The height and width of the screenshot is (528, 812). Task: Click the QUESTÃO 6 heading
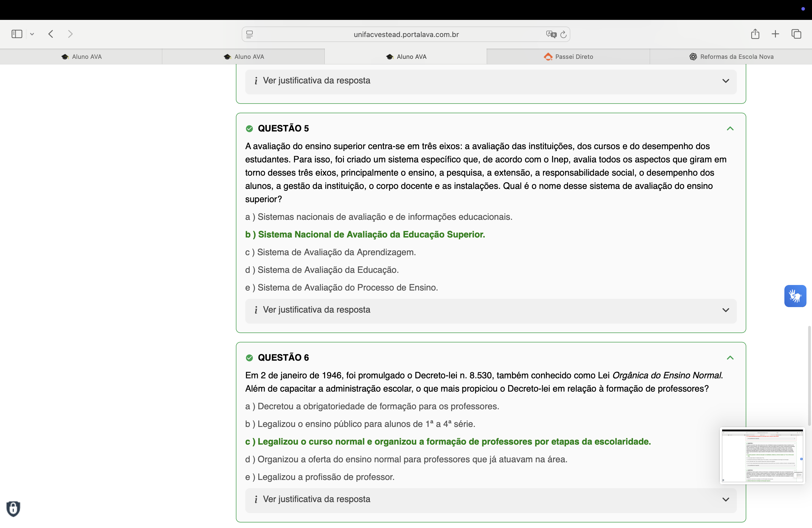[283, 358]
